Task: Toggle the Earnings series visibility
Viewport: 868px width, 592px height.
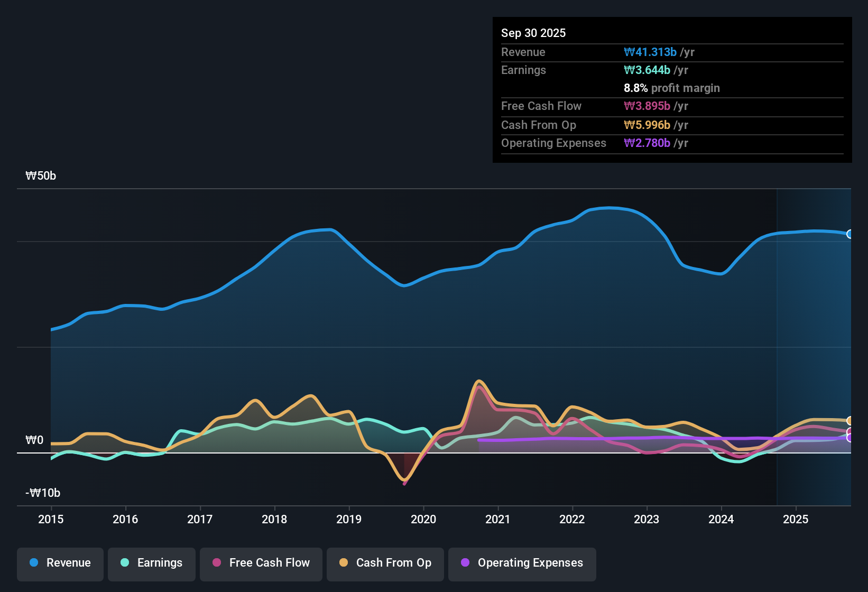Action: point(151,563)
